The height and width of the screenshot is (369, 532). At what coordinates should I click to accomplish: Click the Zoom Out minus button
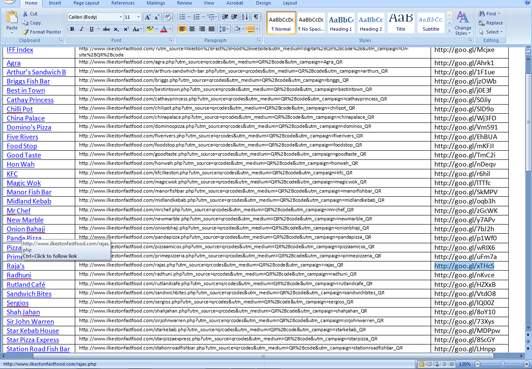477,364
